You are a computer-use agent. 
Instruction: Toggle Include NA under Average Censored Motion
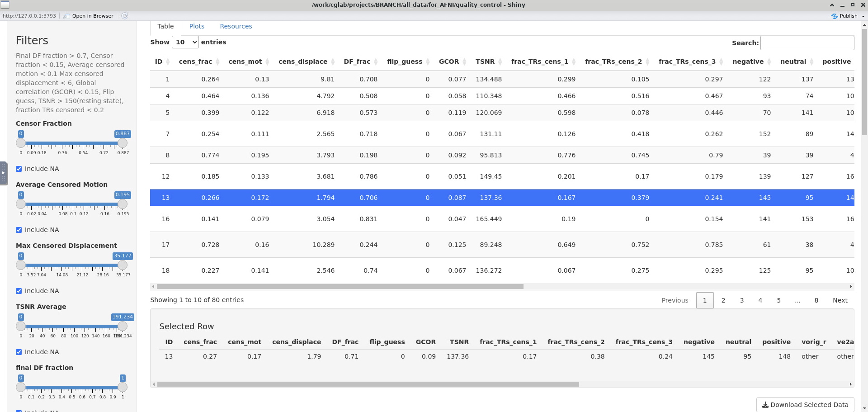(x=19, y=230)
